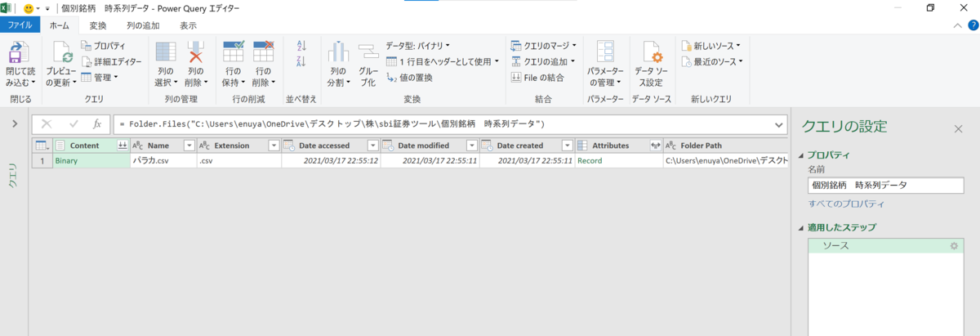This screenshot has height=336, width=980.
Task: Click 1行目をヘッダーとして使用
Action: [x=442, y=61]
